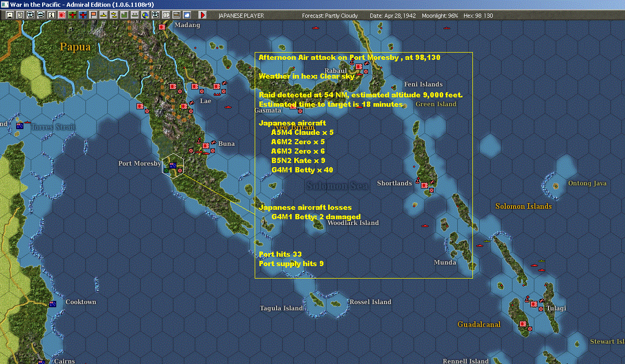Click the Ontong Java label
625x364 pixels.
tap(587, 183)
